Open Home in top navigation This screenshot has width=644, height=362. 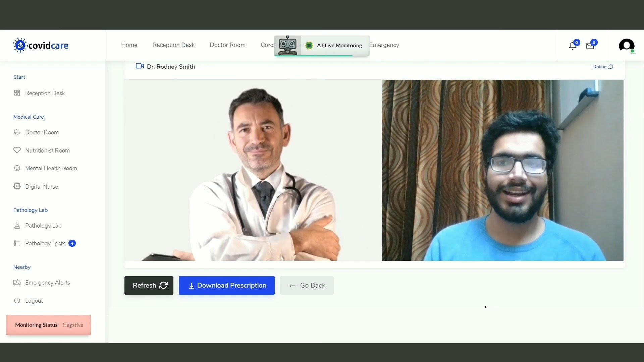[x=129, y=45]
